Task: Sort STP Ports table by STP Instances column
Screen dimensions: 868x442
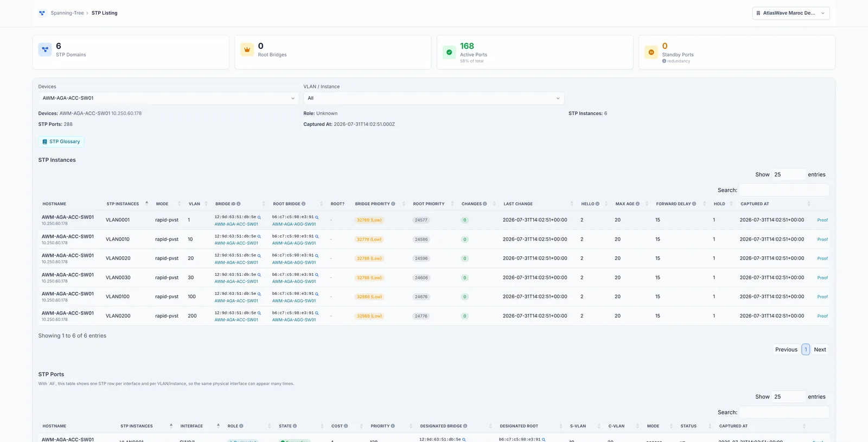Action: click(146, 426)
